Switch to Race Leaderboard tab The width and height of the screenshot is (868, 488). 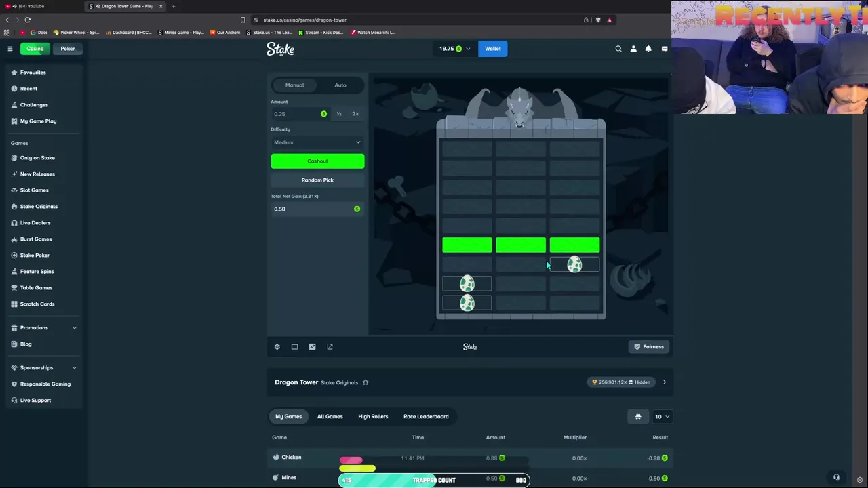(426, 417)
